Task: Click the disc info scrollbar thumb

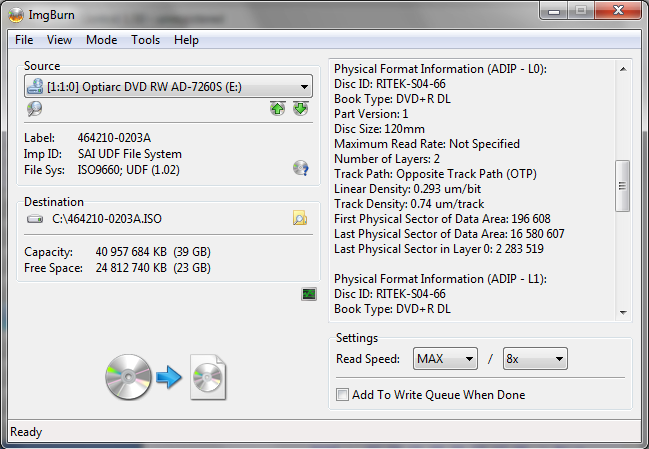Action: tap(623, 186)
